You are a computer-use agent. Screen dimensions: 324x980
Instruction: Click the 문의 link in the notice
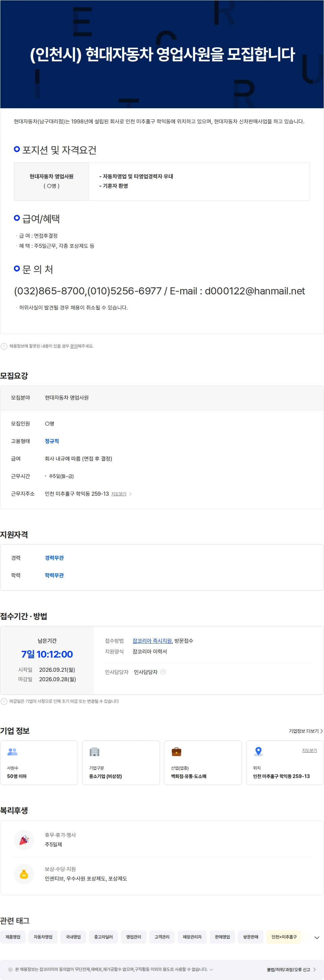click(74, 346)
